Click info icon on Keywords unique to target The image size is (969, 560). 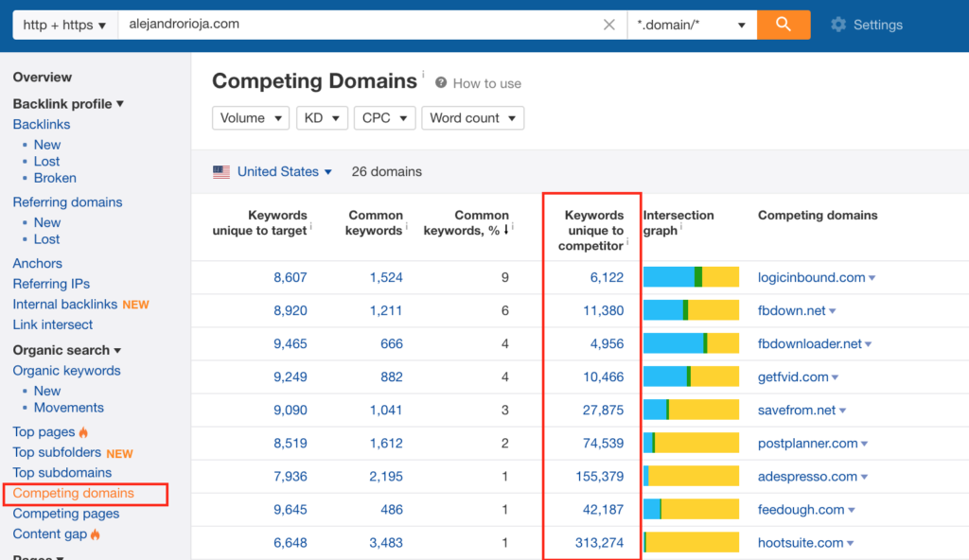[310, 227]
